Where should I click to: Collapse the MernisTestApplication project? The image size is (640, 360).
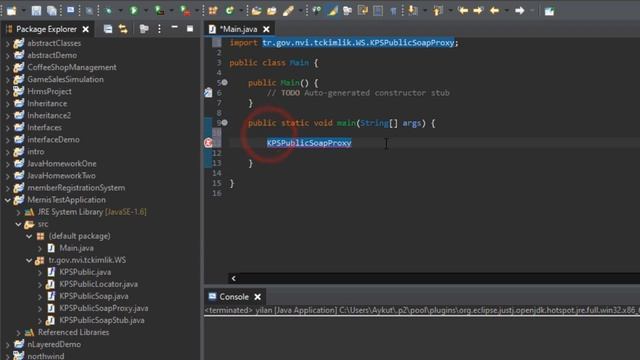coord(7,200)
